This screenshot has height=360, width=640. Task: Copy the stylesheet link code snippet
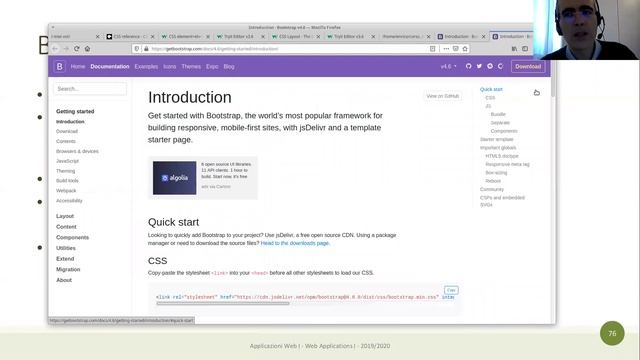click(x=451, y=290)
